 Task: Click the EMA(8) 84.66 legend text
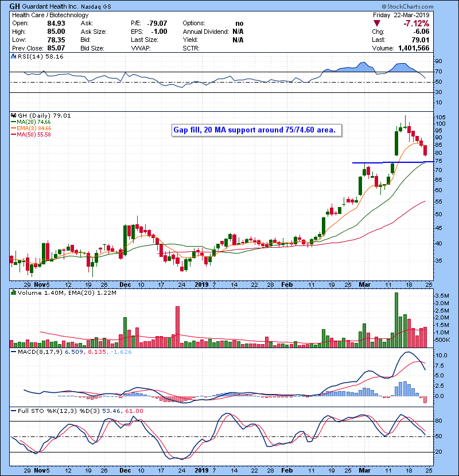34,128
